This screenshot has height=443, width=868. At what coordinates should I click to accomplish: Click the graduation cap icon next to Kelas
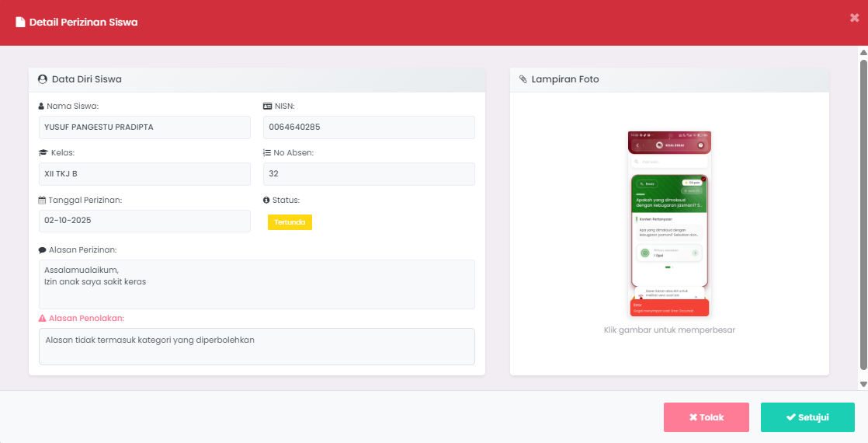click(x=43, y=153)
